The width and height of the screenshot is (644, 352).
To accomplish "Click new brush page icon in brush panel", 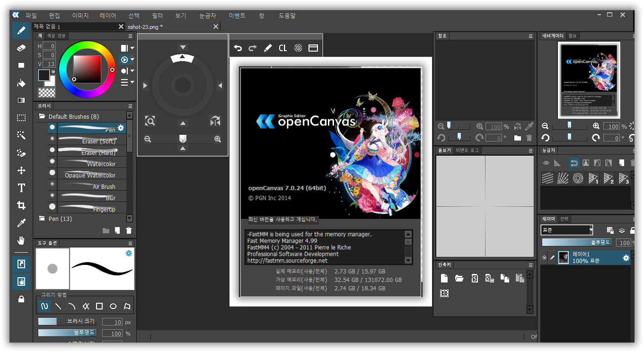I will (x=117, y=230).
